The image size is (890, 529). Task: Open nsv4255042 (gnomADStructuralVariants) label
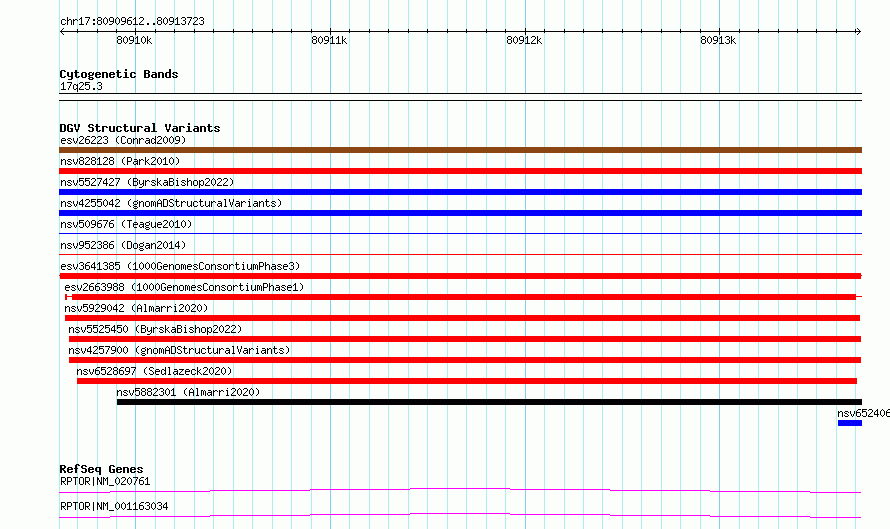[171, 203]
